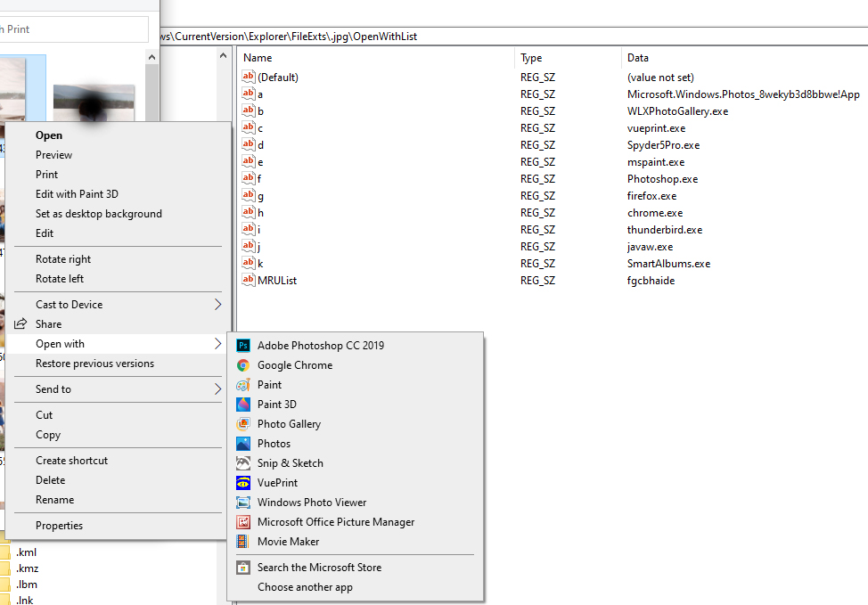Select registry value icon for entry d

point(249,144)
